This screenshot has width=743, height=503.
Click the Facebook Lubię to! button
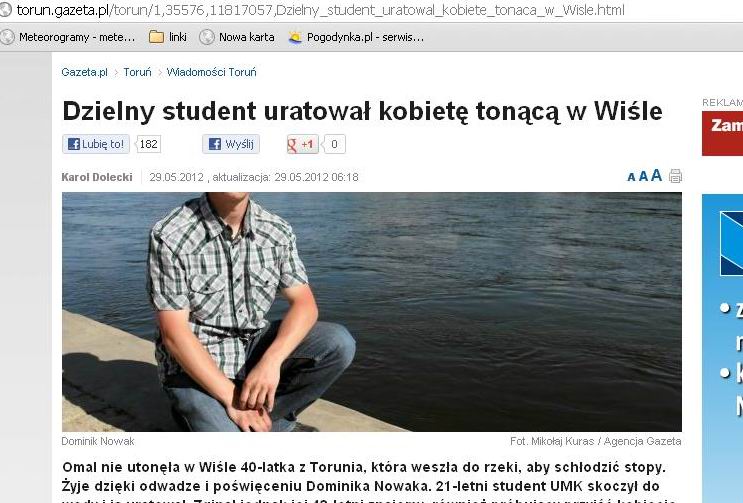96,144
